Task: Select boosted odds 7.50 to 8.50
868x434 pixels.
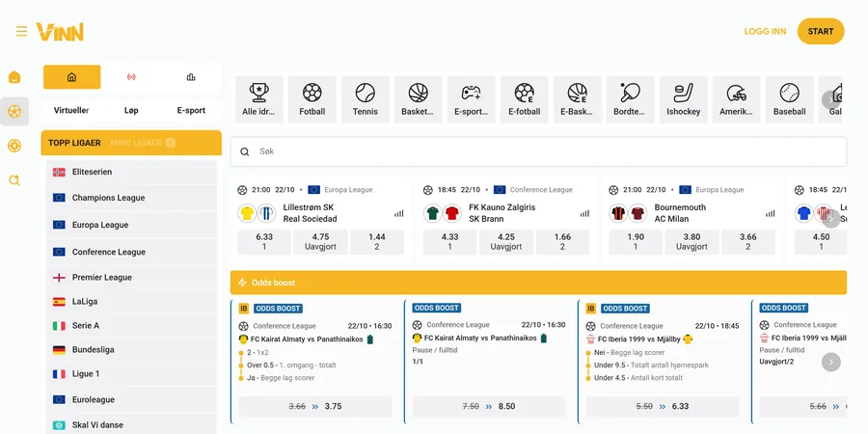Action: click(x=489, y=406)
